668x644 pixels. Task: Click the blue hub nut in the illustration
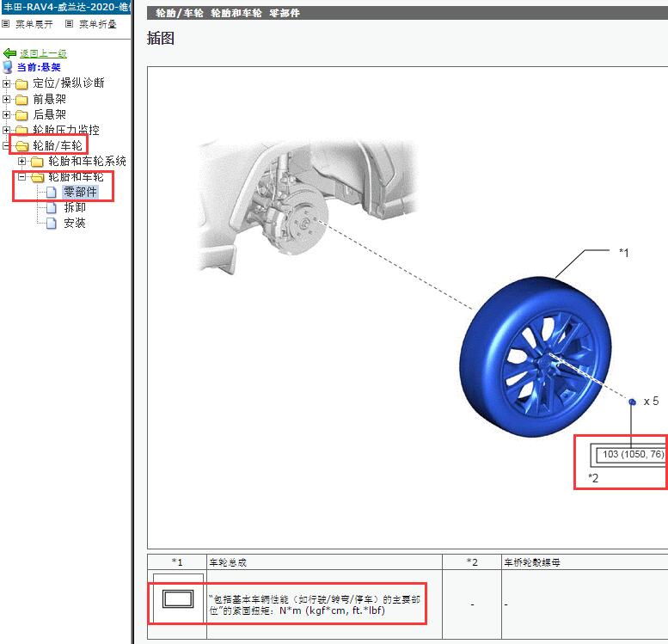pos(632,402)
